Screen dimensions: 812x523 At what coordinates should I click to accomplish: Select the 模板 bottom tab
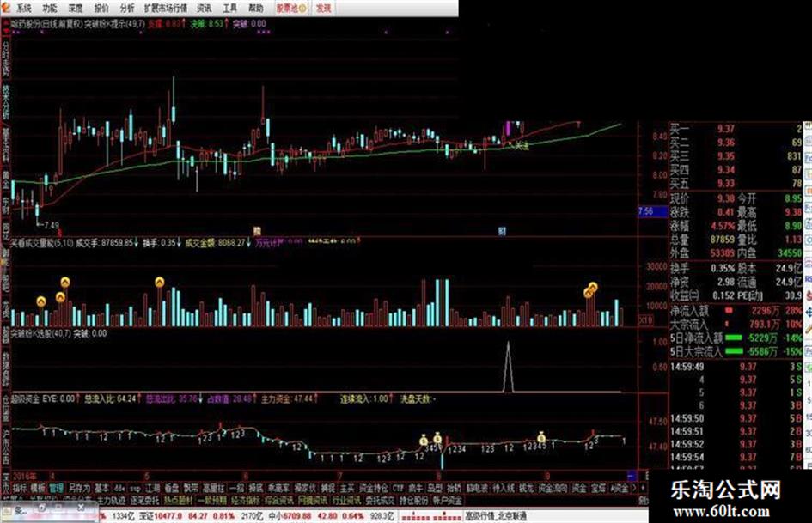[x=38, y=489]
